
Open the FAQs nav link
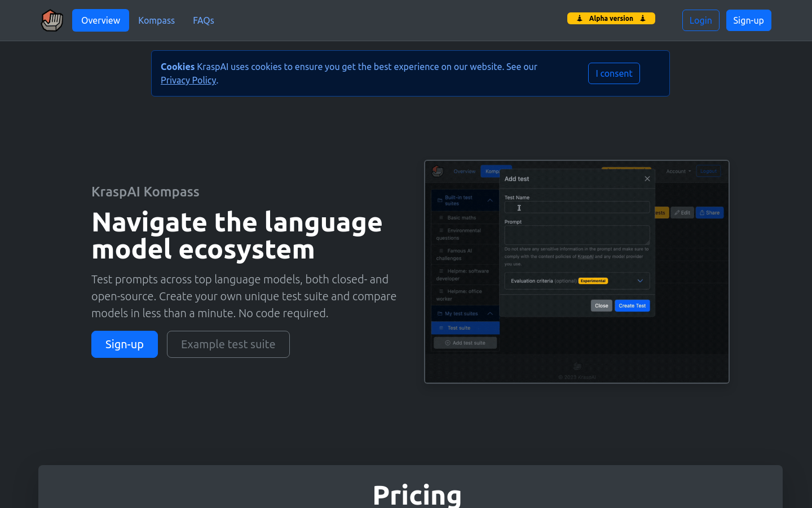(x=204, y=20)
